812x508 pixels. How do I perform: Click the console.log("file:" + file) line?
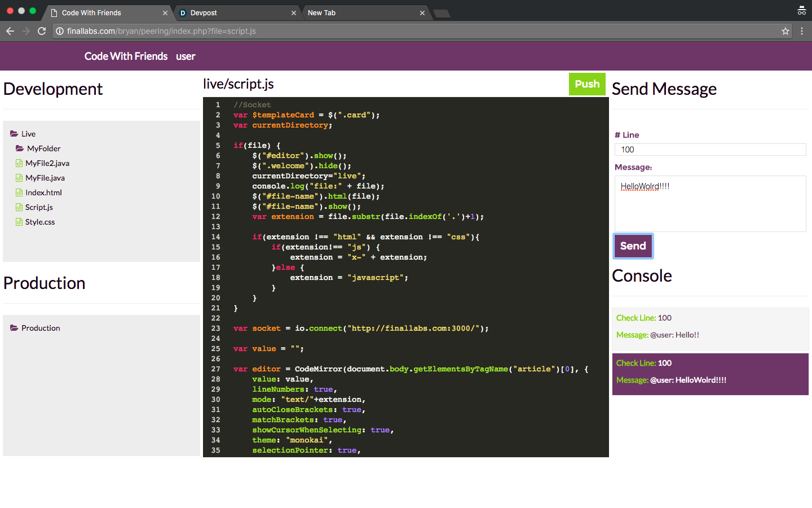click(319, 186)
